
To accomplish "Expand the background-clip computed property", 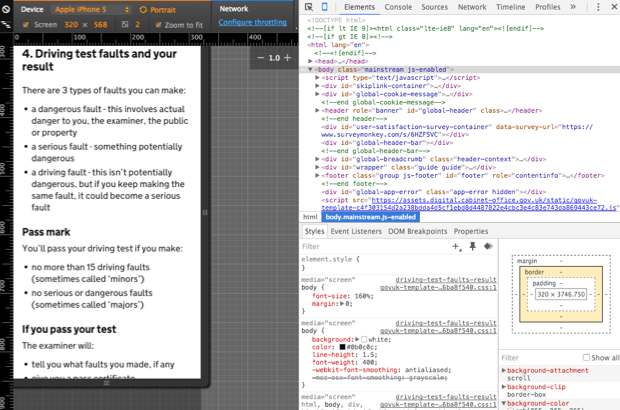I will (x=504, y=387).
